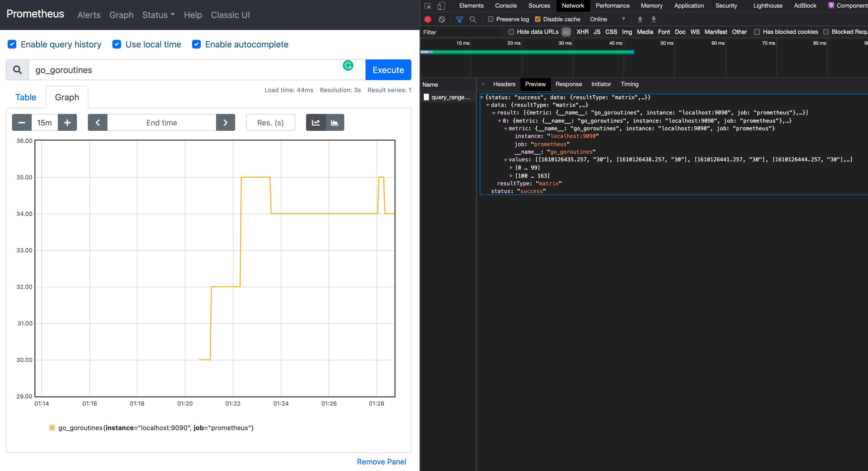Move end time backward with left chevron
Viewport: 868px width, 471px height.
pyautogui.click(x=98, y=123)
